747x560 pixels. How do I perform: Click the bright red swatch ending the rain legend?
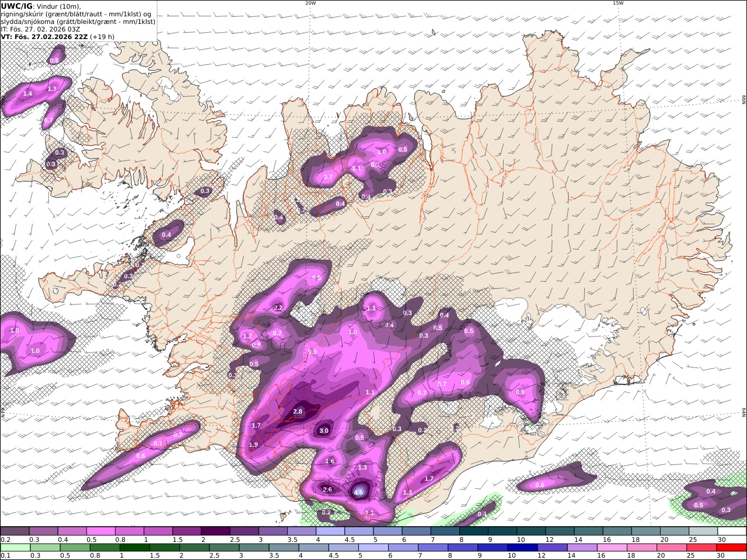point(731,547)
